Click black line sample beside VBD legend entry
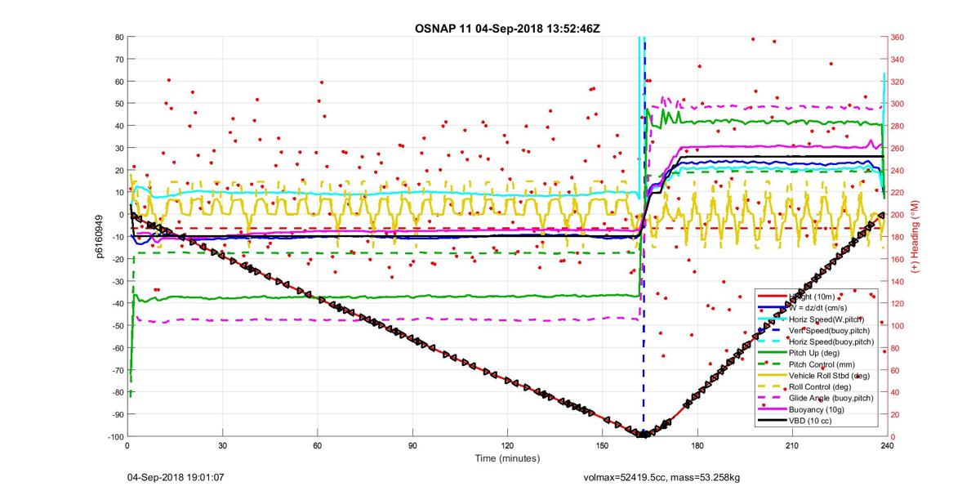The image size is (980, 491). click(773, 418)
